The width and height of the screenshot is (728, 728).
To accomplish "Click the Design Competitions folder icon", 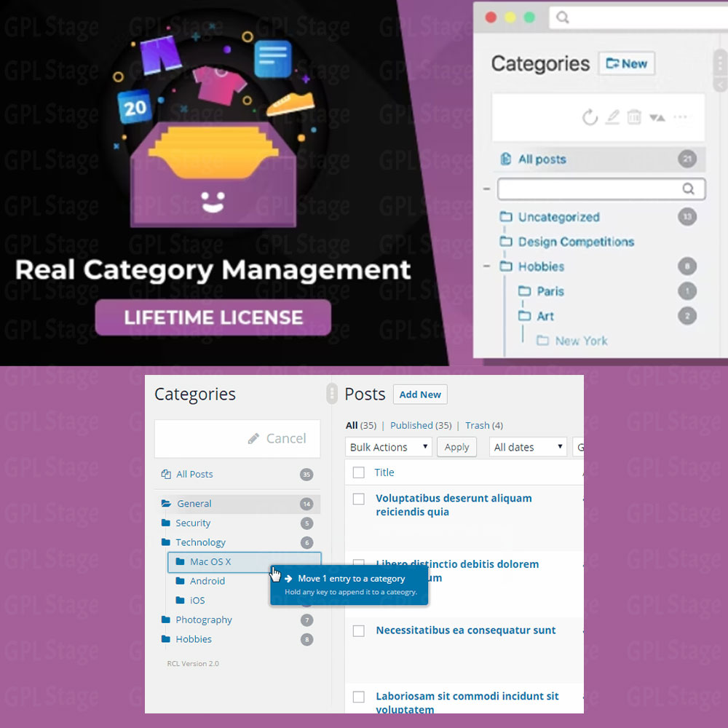I will coord(506,242).
